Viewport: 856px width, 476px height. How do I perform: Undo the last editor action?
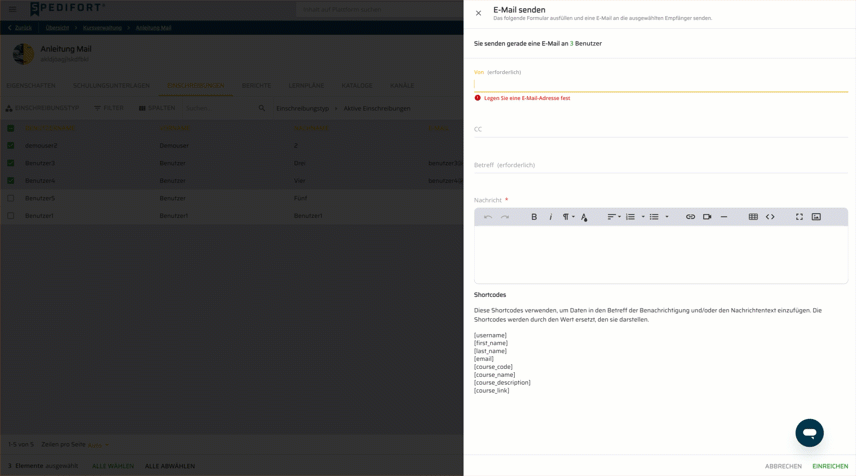coord(488,217)
